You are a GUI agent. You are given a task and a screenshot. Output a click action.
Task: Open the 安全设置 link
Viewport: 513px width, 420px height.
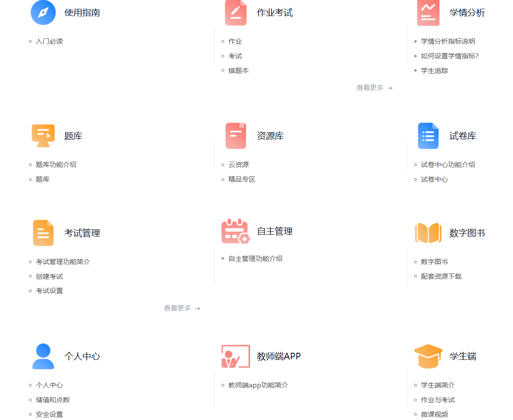point(49,415)
